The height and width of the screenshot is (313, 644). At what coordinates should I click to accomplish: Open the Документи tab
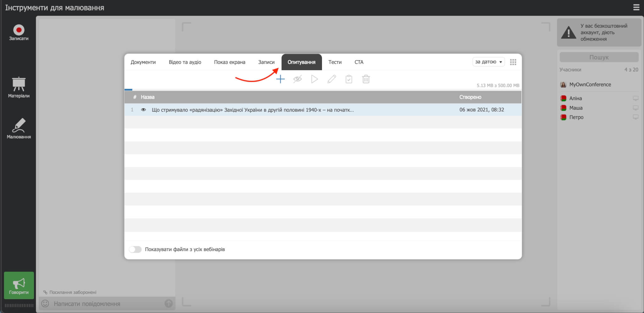tap(143, 62)
